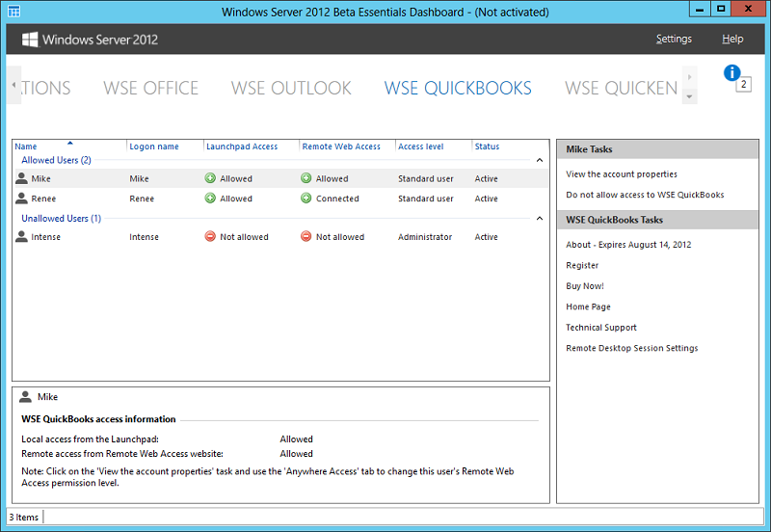Sort by Logon name column header
The height and width of the screenshot is (532, 771).
[154, 146]
